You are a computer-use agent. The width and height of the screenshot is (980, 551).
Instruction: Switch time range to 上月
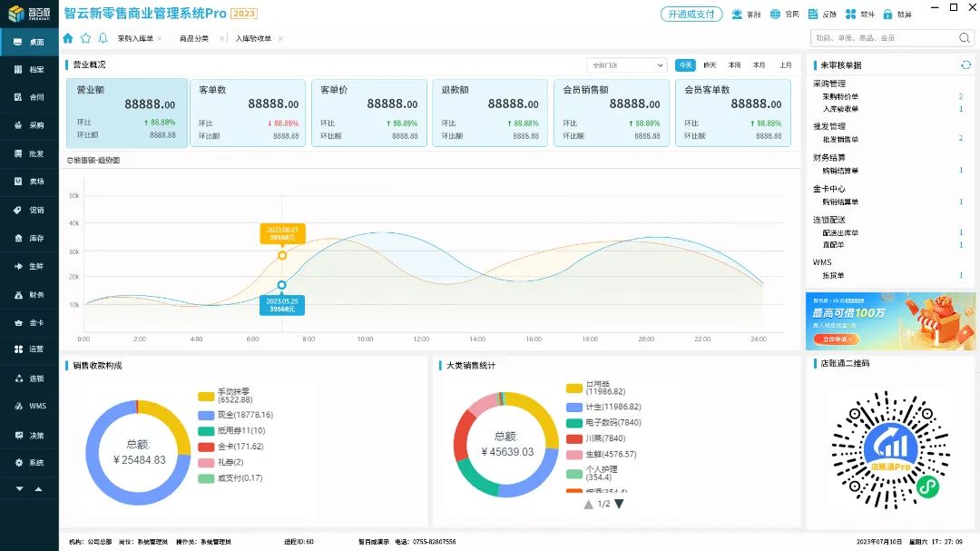tap(785, 65)
